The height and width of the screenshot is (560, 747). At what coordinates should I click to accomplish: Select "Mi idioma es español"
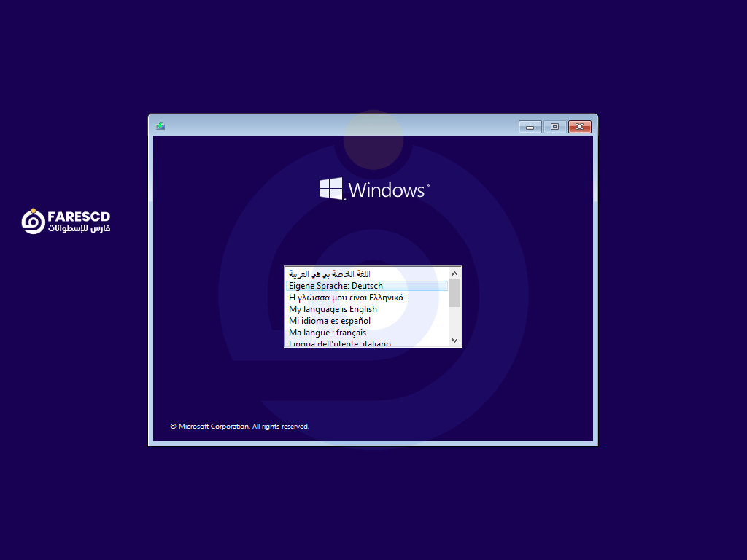367,321
